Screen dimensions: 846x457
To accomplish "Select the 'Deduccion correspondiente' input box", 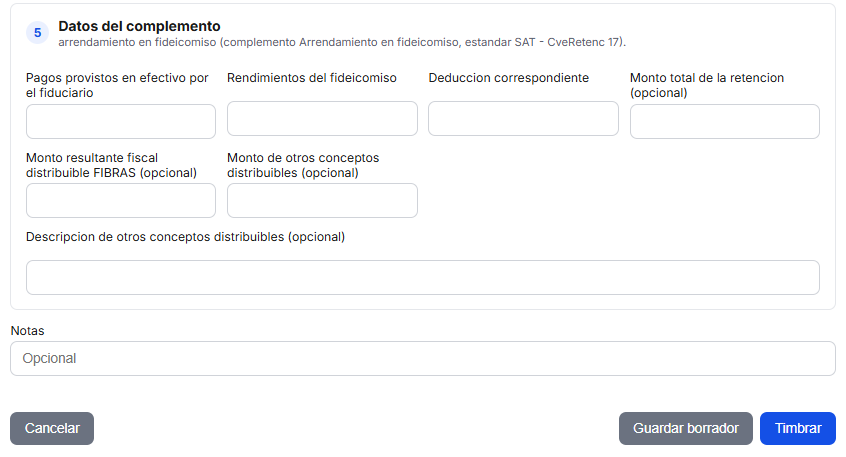I will pos(523,119).
